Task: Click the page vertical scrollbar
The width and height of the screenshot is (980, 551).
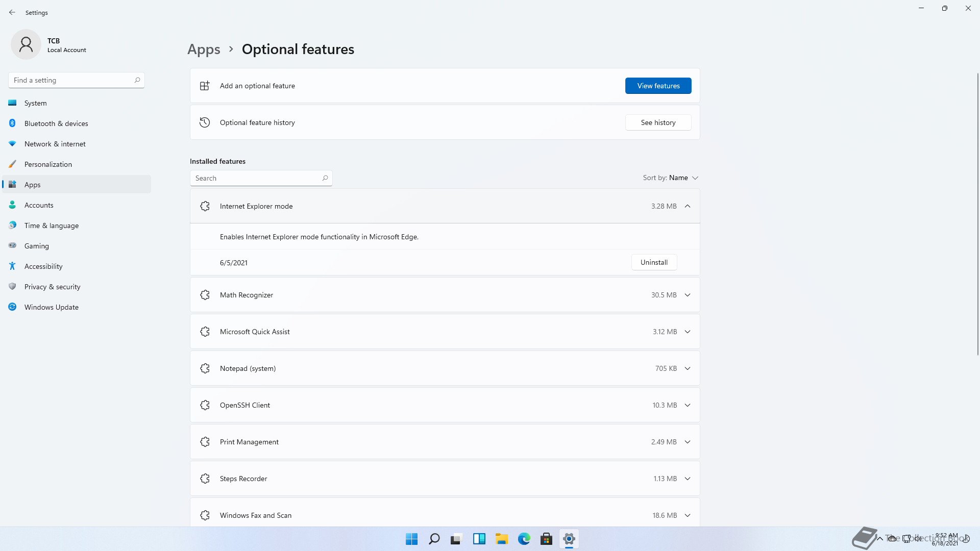Action: point(977,214)
